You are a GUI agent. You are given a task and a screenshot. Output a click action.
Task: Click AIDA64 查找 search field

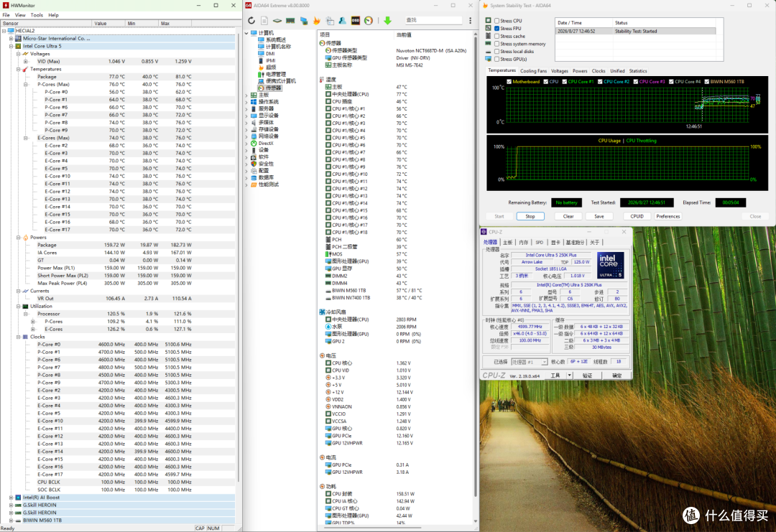(433, 20)
